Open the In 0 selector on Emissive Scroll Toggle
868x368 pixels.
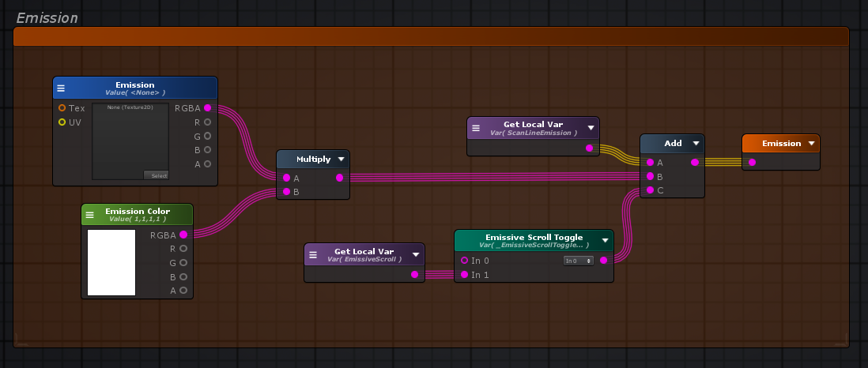579,261
